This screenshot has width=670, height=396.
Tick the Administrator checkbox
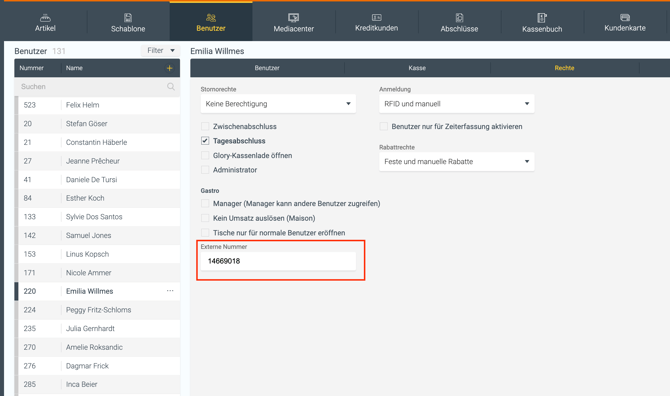coord(205,170)
